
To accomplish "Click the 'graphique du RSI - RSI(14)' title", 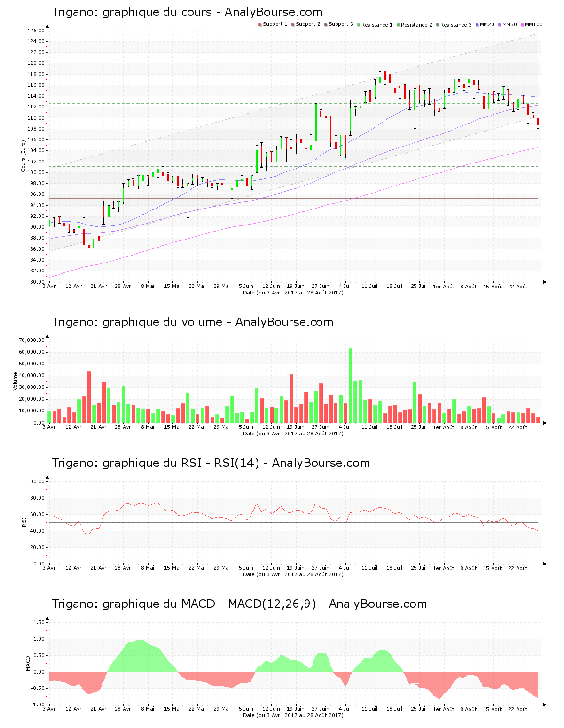I will (181, 463).
